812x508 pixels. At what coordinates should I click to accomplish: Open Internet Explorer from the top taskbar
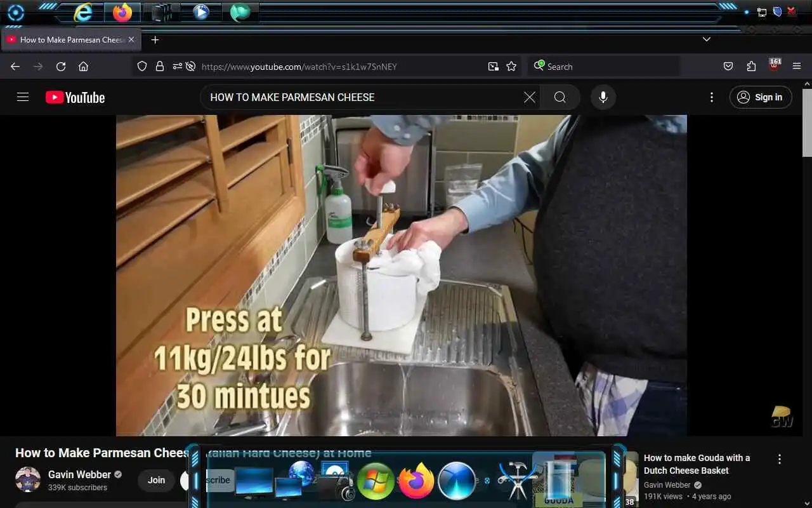83,12
